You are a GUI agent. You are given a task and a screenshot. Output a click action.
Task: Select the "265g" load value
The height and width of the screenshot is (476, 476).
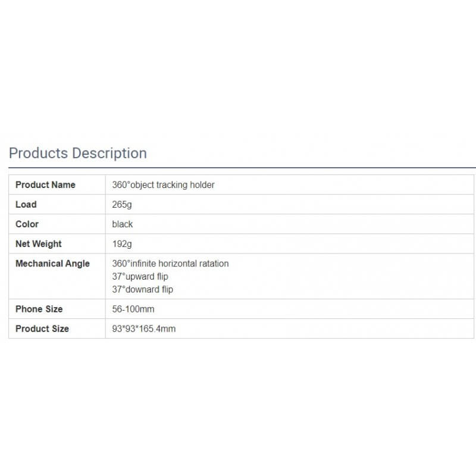coord(121,204)
